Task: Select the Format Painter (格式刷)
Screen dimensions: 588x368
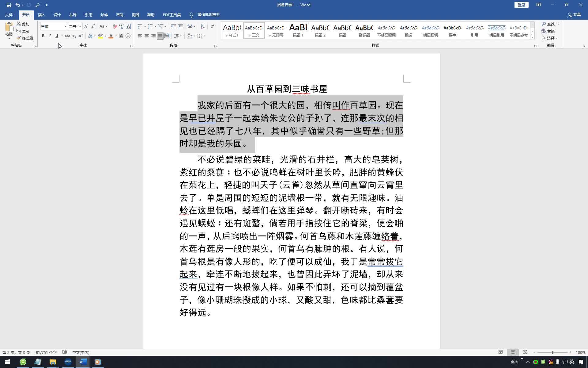Action: pos(25,38)
